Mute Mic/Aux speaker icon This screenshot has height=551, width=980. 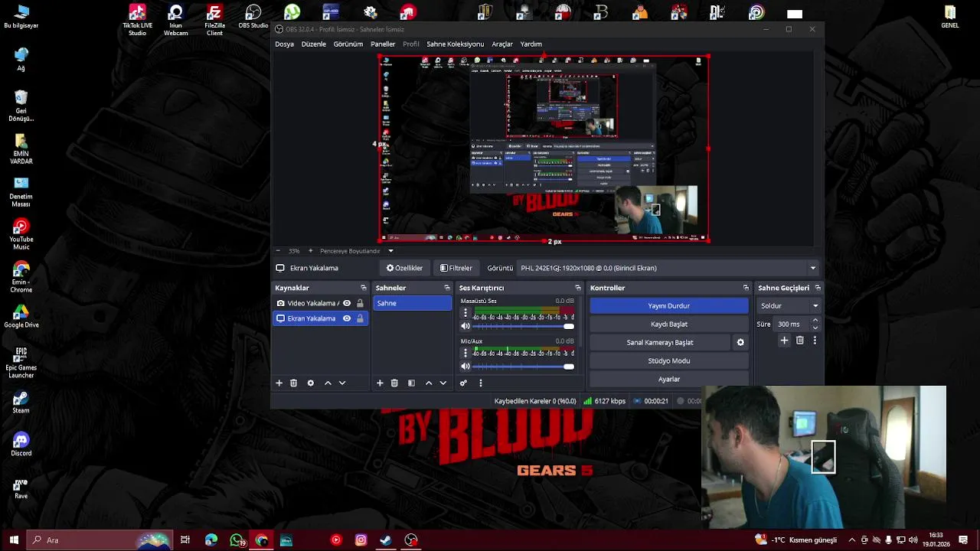tap(465, 367)
